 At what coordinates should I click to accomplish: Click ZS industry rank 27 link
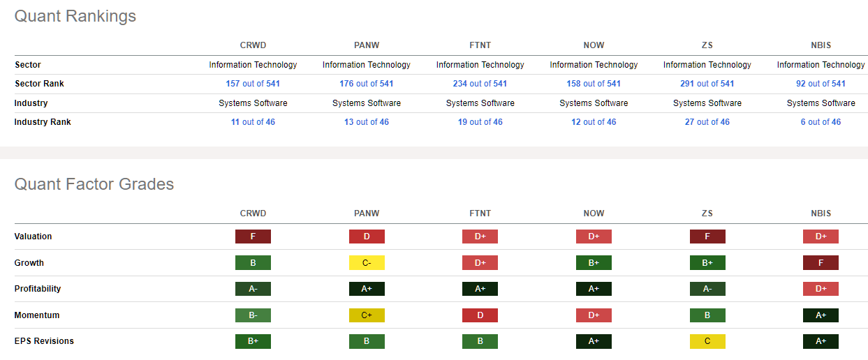point(707,122)
